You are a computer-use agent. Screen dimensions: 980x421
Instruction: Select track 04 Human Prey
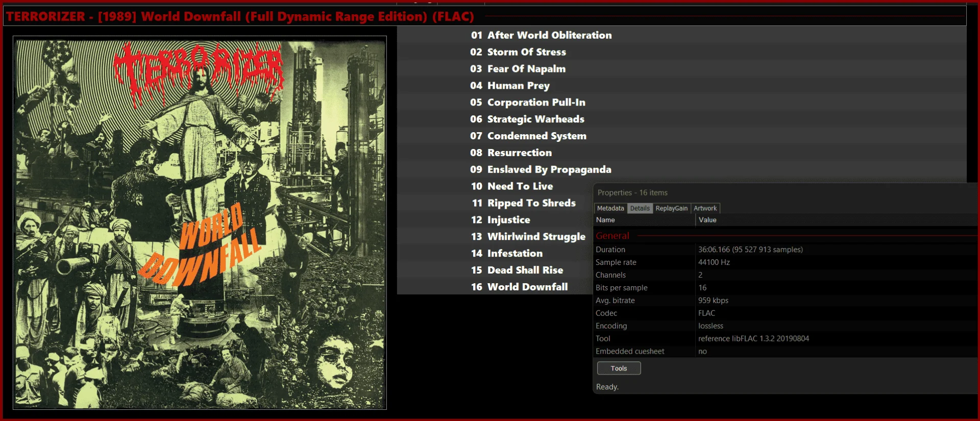click(681, 86)
